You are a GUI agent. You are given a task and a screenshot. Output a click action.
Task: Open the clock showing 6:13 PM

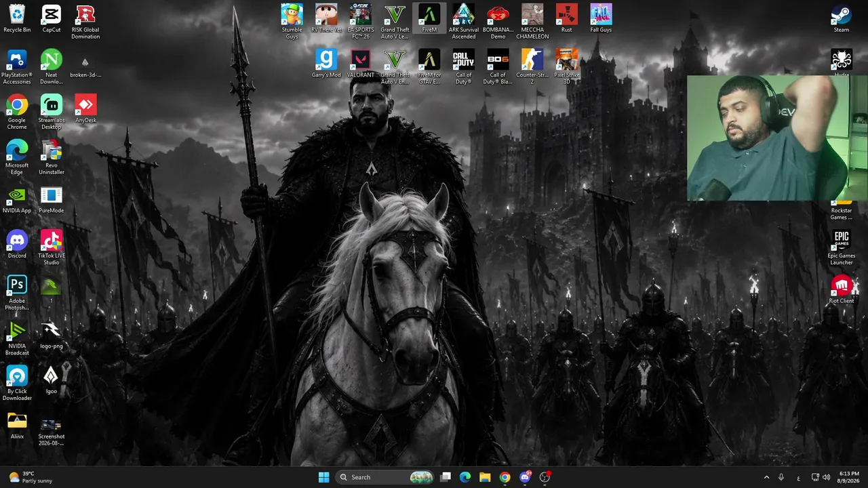(849, 477)
